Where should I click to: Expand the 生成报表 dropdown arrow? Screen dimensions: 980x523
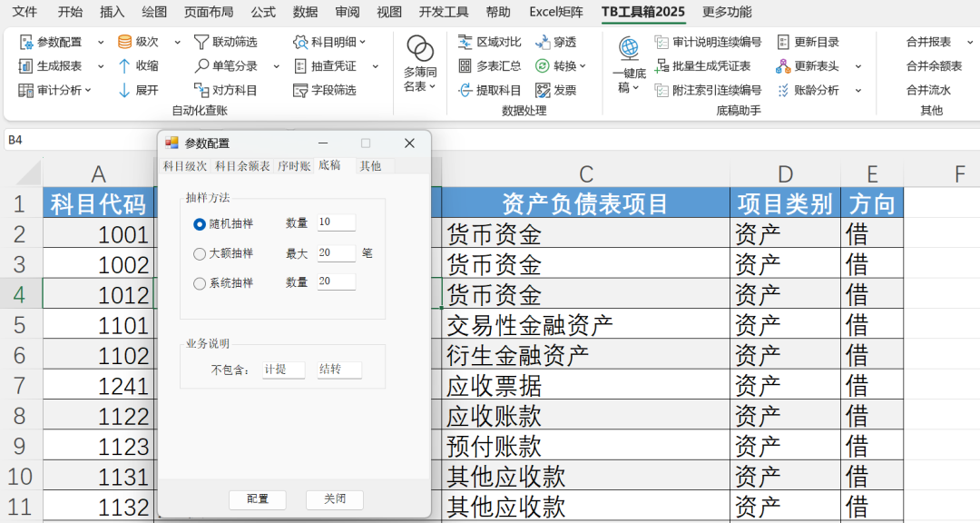[x=101, y=66]
